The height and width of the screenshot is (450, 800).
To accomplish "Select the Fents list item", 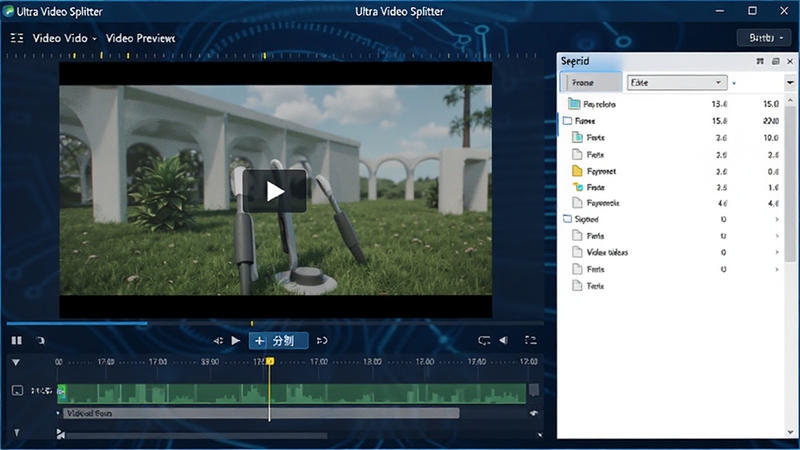I will (673, 269).
